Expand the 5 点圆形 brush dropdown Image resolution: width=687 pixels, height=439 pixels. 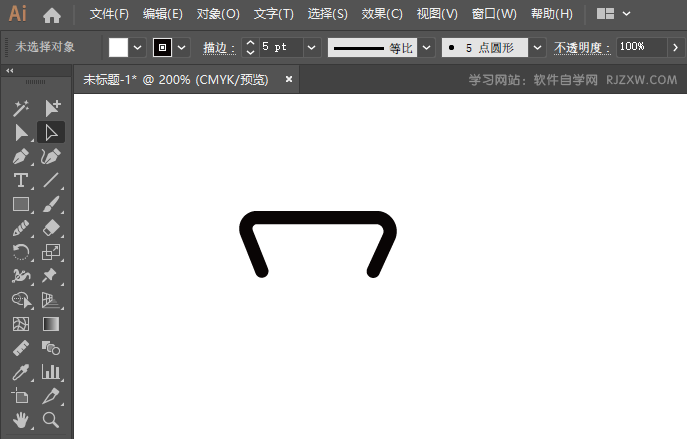(537, 47)
